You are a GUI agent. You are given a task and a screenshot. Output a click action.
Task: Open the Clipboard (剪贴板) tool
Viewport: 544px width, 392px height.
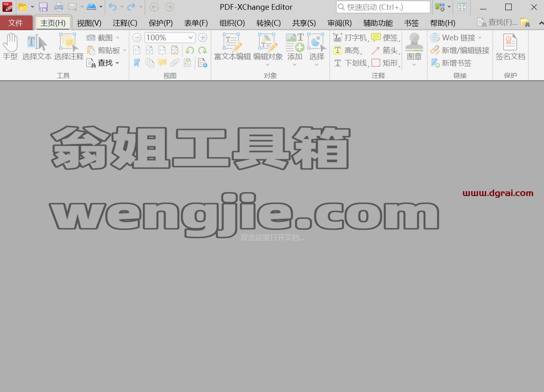104,50
